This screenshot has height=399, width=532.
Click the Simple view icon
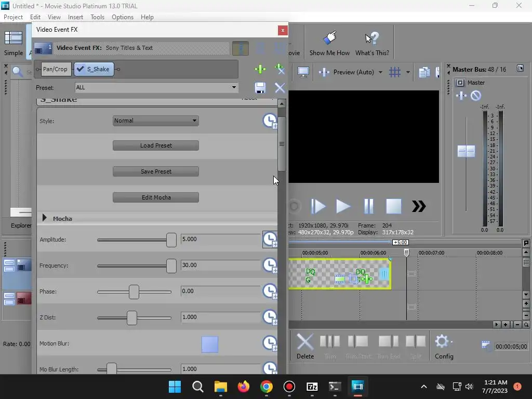pos(14,43)
